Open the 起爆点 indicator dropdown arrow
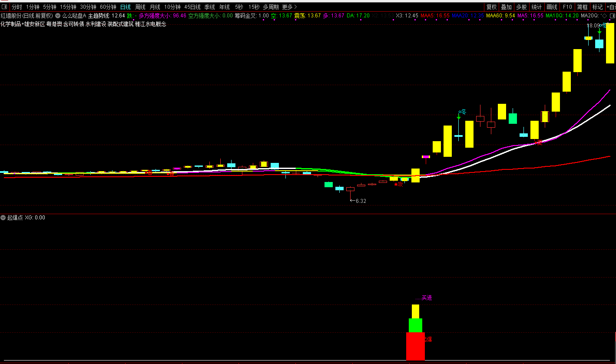The width and height of the screenshot is (616, 364). [x=3, y=217]
